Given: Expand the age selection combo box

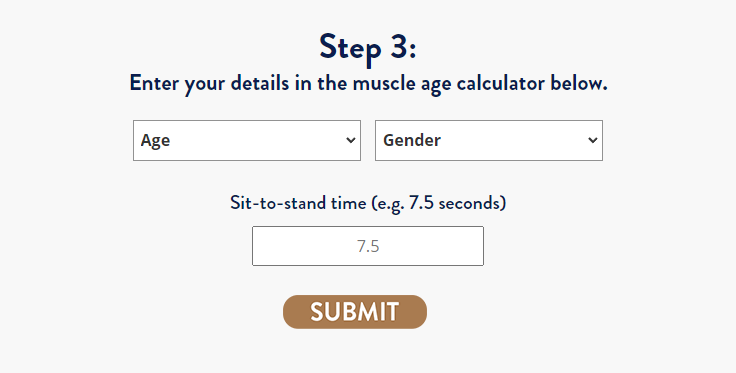Looking at the screenshot, I should click(247, 140).
